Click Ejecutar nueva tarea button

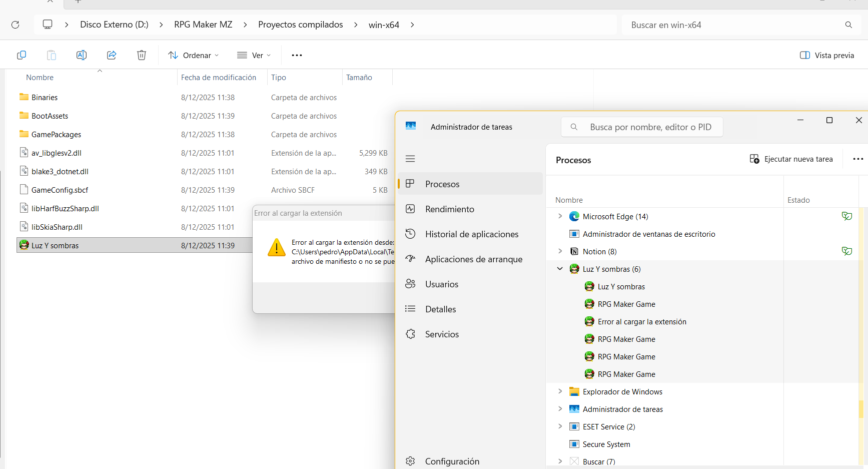[x=791, y=159]
